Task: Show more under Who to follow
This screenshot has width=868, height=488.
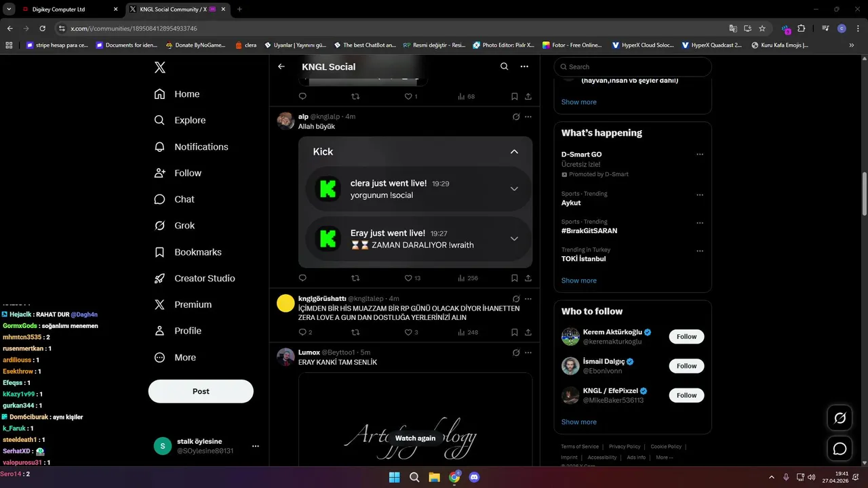Action: (579, 422)
